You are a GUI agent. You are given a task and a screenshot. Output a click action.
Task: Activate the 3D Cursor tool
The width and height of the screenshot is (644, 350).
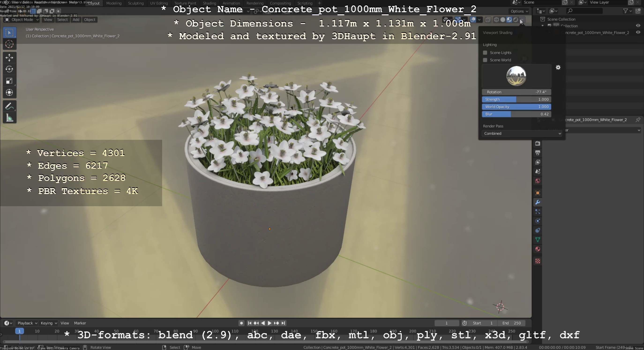tap(10, 44)
